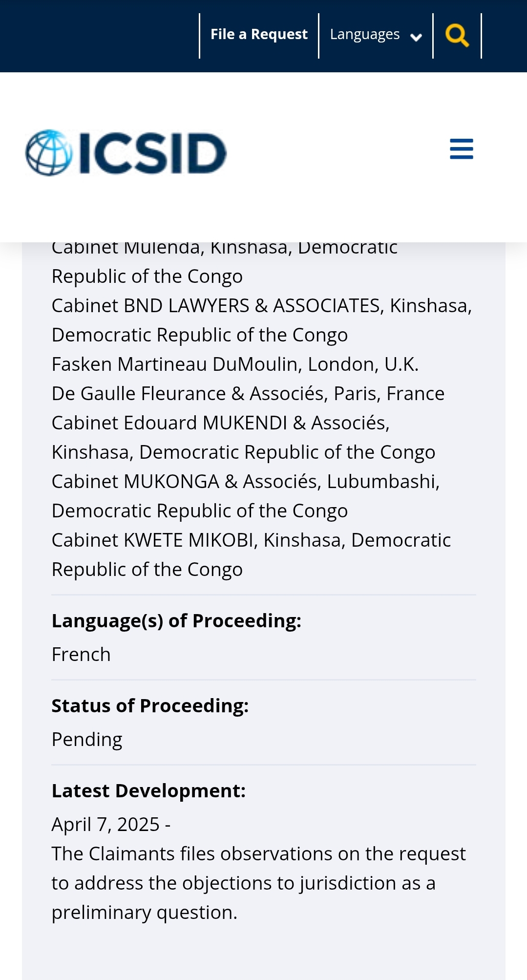Click Cabinet BND LAWYERS & ASSOCIATES line

[x=262, y=320]
